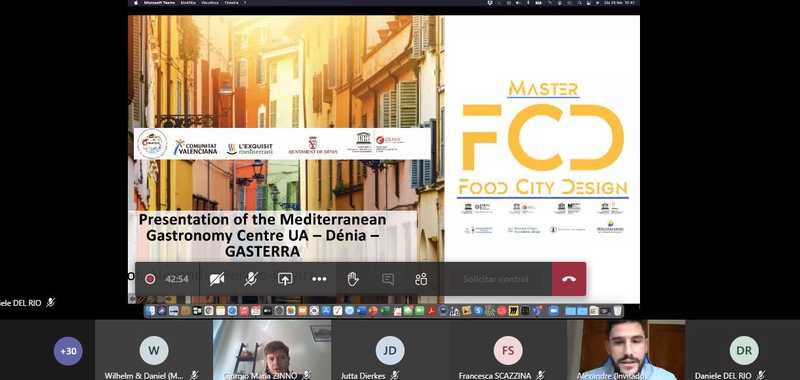800x380 pixels.
Task: Unmute the microphone in the call toolbar
Action: tap(251, 279)
